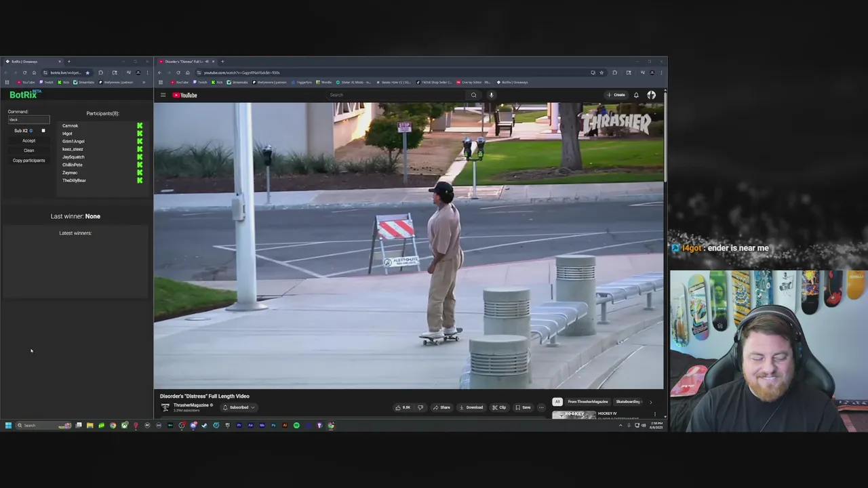Click the Sub X2 info icon
The width and height of the screenshot is (868, 488).
coord(31,131)
